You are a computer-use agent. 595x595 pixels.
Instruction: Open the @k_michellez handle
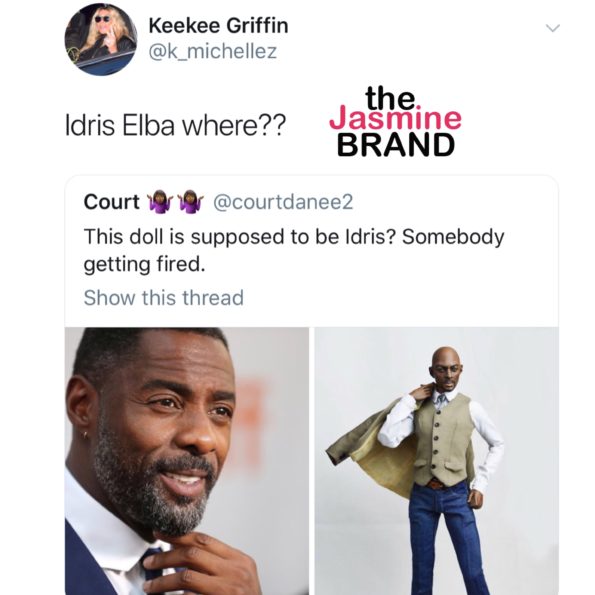pos(212,51)
